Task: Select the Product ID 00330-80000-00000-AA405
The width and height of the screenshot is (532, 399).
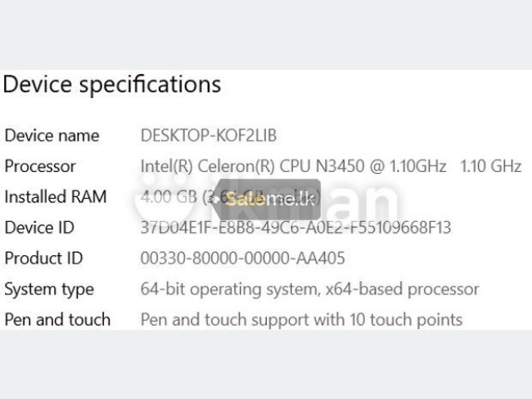Action: point(243,259)
